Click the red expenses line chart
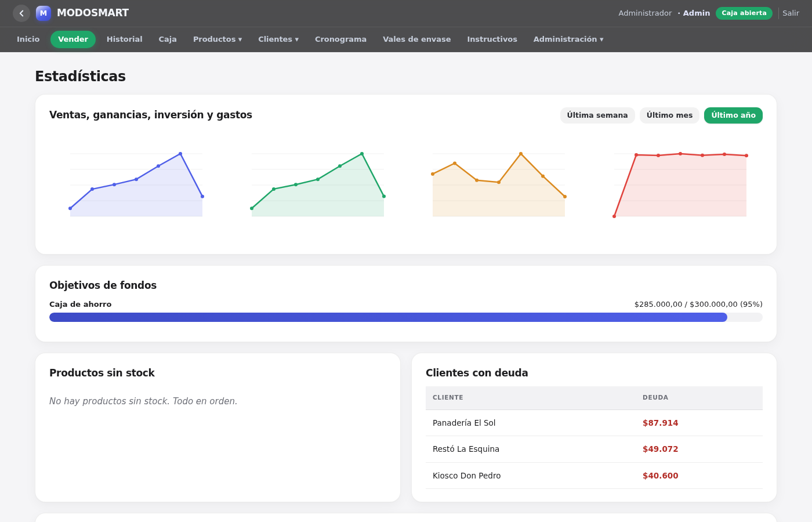 (680, 185)
